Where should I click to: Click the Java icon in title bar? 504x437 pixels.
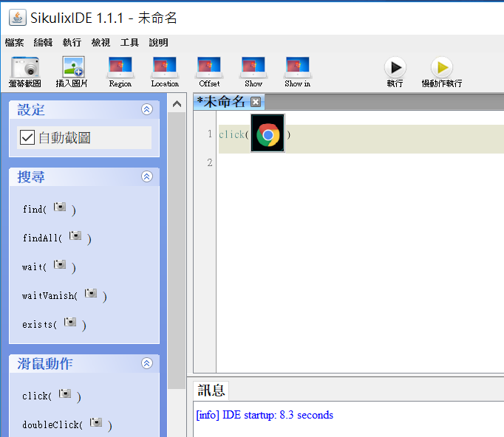click(x=17, y=17)
